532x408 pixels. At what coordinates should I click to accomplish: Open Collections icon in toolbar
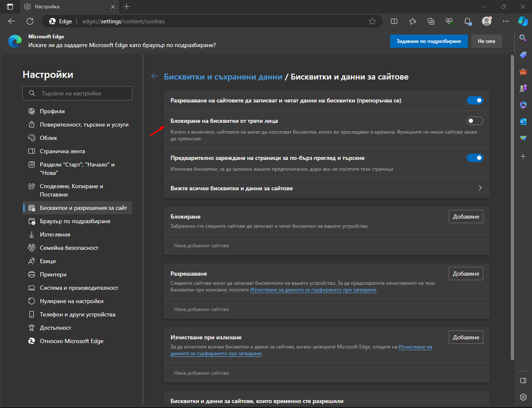pos(431,21)
